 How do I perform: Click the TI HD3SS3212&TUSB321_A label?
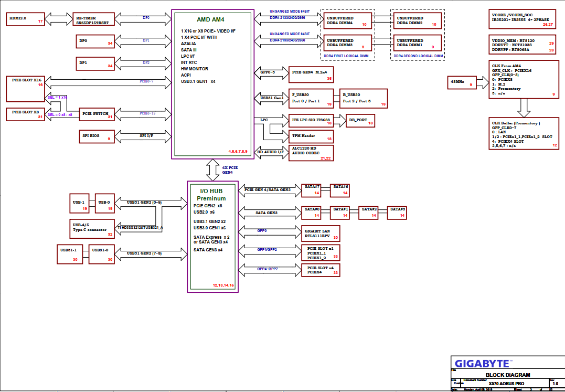140,227
